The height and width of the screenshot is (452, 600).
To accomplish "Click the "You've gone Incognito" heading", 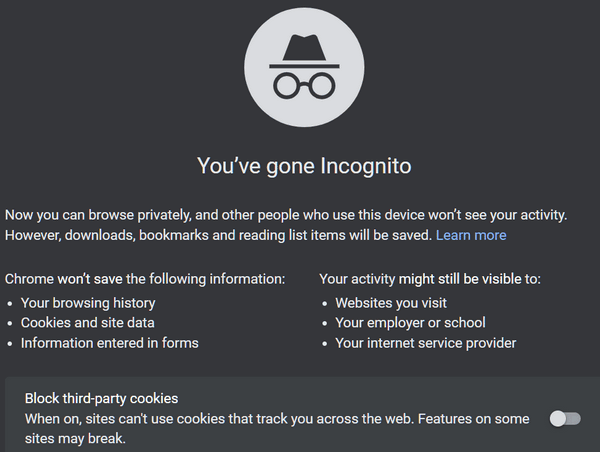I will pos(304,166).
